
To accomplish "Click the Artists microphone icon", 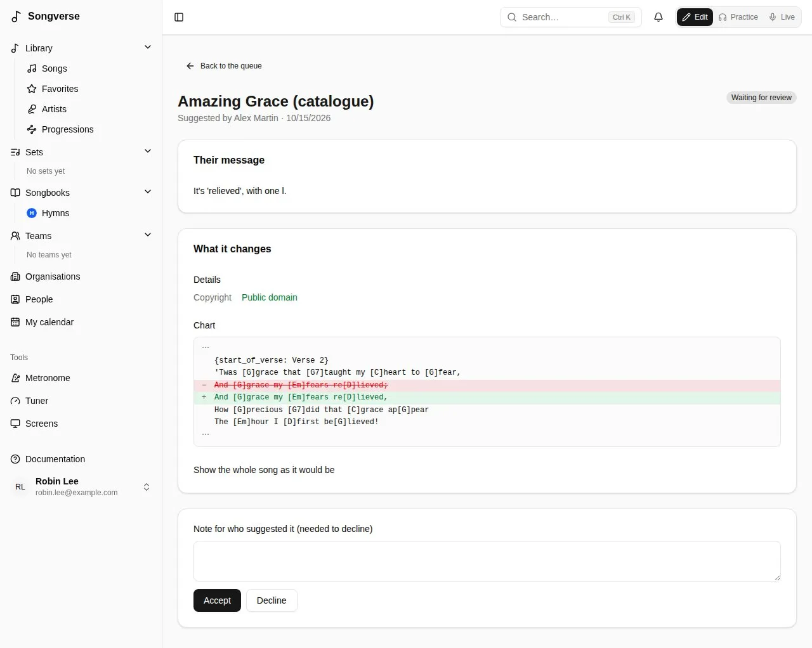I will pyautogui.click(x=32, y=109).
